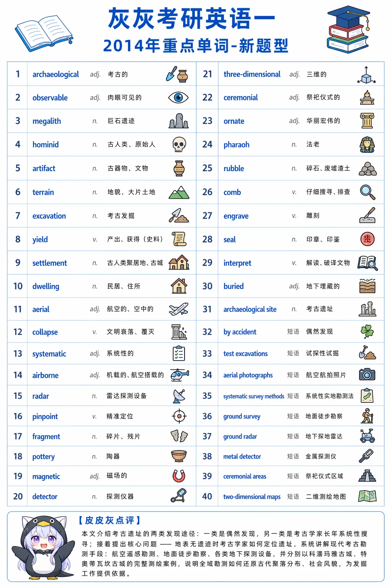The height and width of the screenshot is (588, 392).
Task: Click the word ceremonial in row 22
Action: pyautogui.click(x=240, y=98)
